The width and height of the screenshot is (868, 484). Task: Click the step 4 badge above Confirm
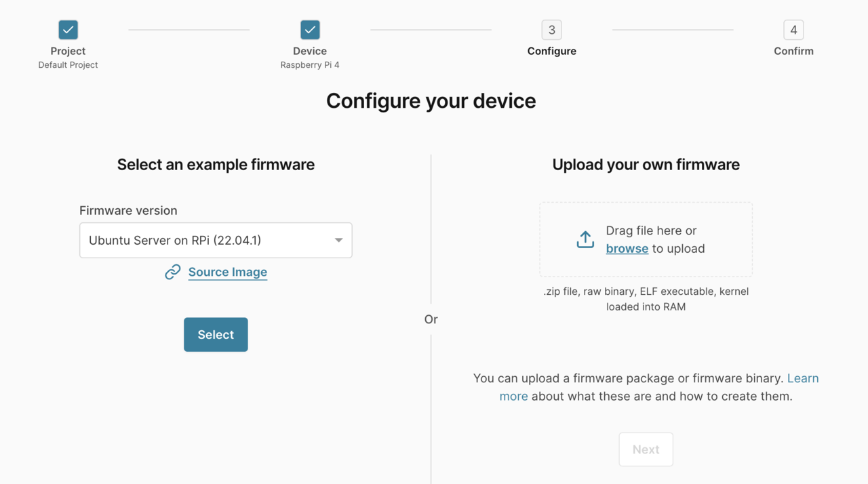point(793,29)
